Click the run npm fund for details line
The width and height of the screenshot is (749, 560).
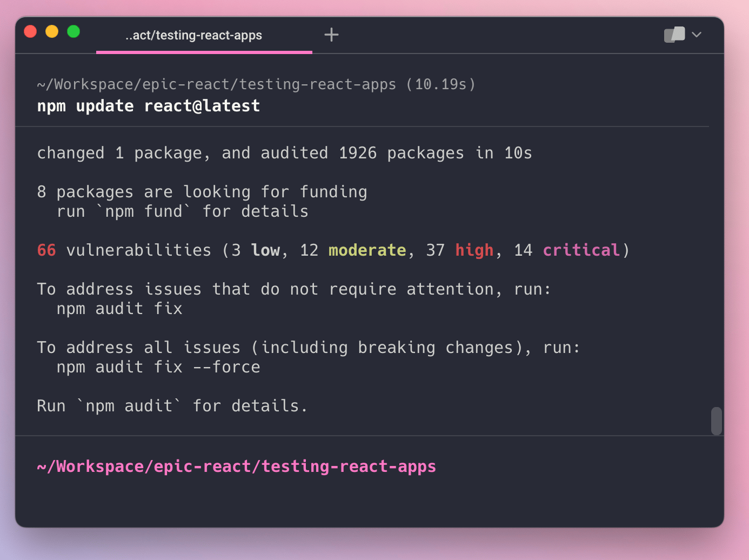[182, 211]
